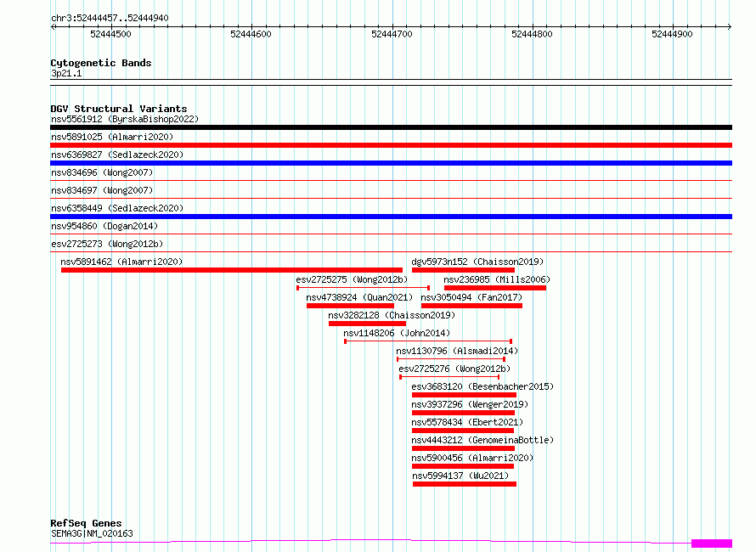Click ruler position 52444700
756x552 pixels.
tap(392, 34)
